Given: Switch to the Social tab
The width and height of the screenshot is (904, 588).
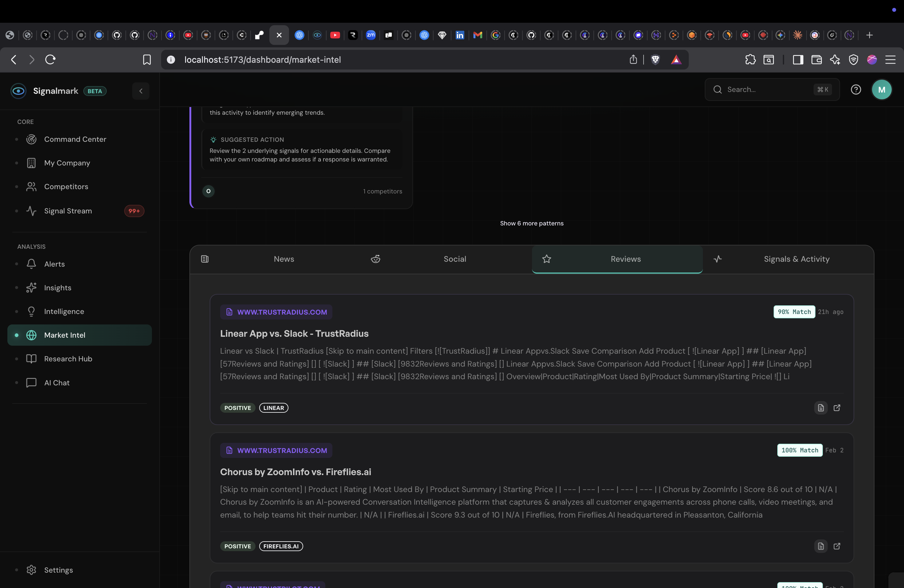Looking at the screenshot, I should coord(455,259).
